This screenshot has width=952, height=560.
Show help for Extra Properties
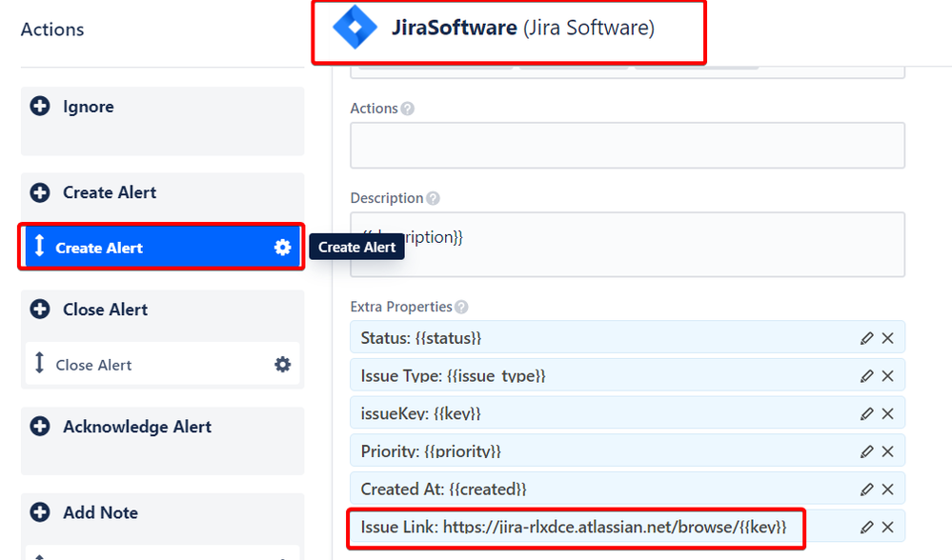pos(461,307)
